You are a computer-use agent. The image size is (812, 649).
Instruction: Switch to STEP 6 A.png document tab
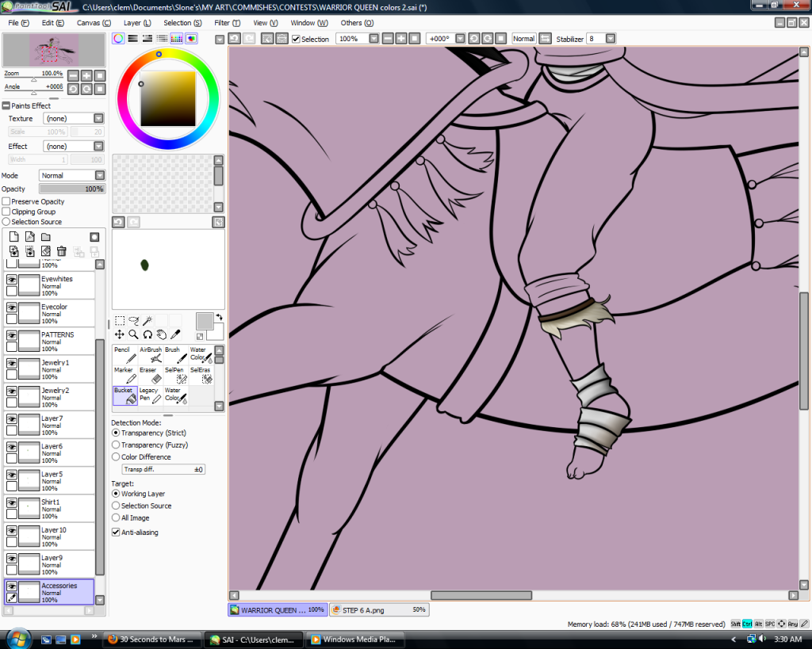(x=379, y=609)
